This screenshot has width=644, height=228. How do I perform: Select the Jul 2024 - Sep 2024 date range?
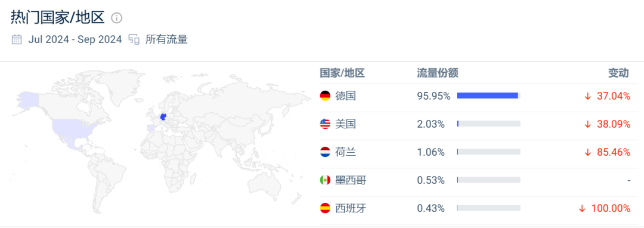[75, 39]
